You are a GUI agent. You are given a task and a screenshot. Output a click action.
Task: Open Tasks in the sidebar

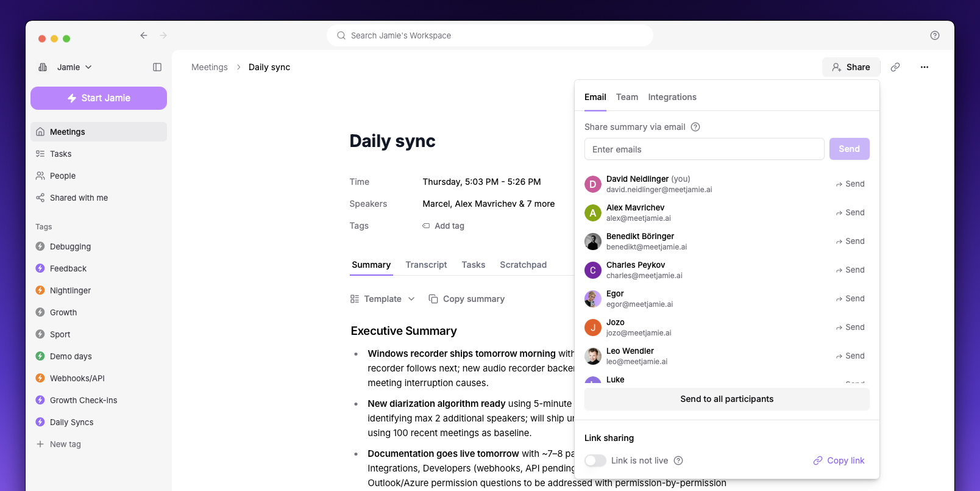tap(99, 154)
